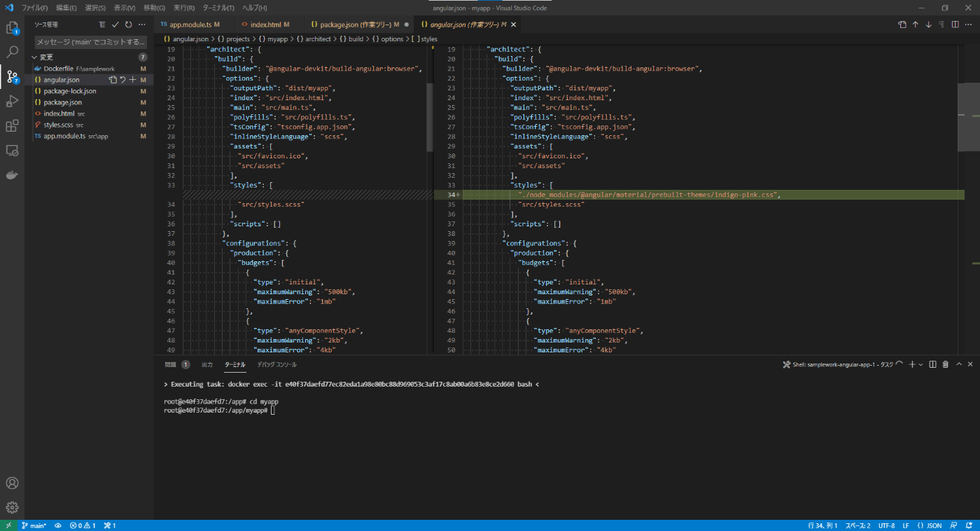Image resolution: width=980 pixels, height=531 pixels.
Task: Switch source control to tree/list view
Action: [102, 25]
